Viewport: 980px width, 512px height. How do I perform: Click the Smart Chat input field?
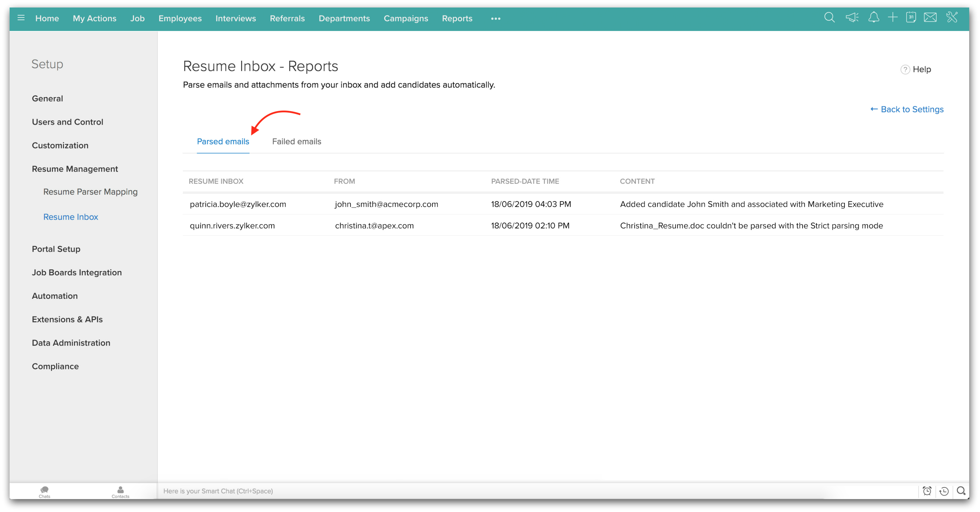[457, 491]
